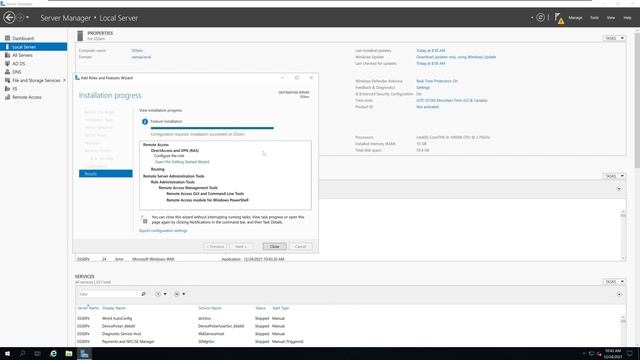Viewport: 640px width, 360px height.
Task: Select the Wired AutoConfig service row
Action: (x=349, y=318)
